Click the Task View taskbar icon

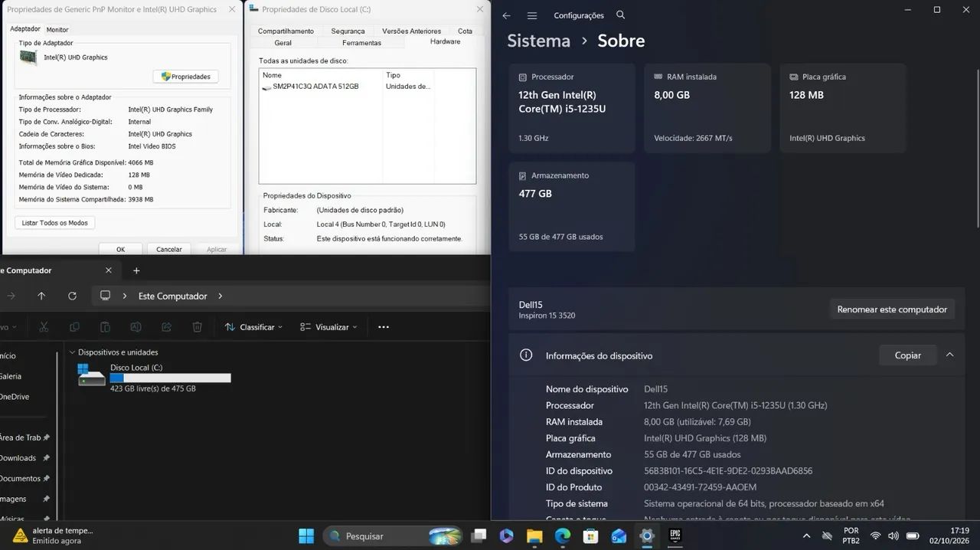pos(479,535)
